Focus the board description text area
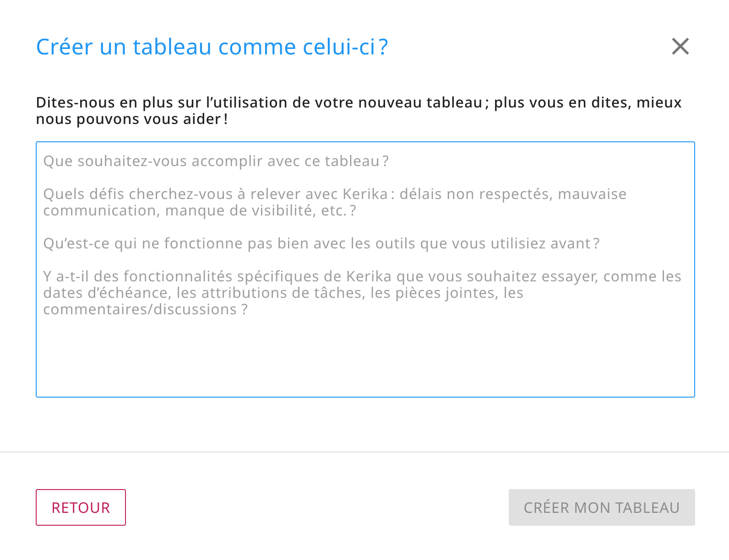 click(365, 348)
